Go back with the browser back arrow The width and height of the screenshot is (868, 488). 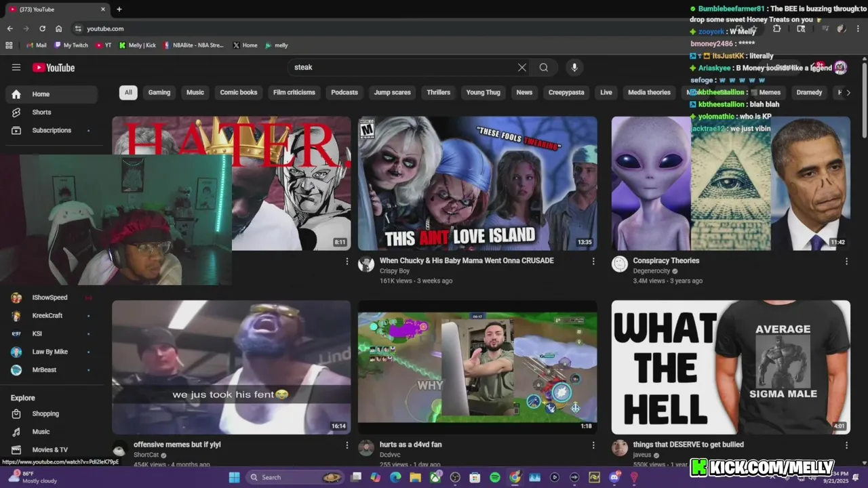click(x=10, y=28)
